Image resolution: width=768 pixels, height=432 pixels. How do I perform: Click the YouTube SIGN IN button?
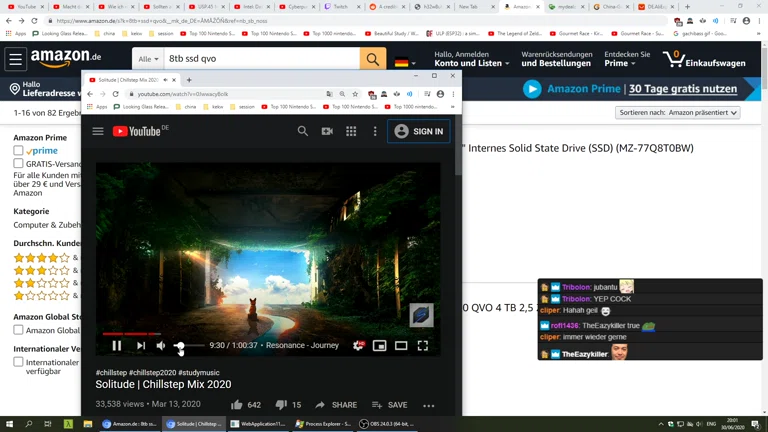point(418,131)
